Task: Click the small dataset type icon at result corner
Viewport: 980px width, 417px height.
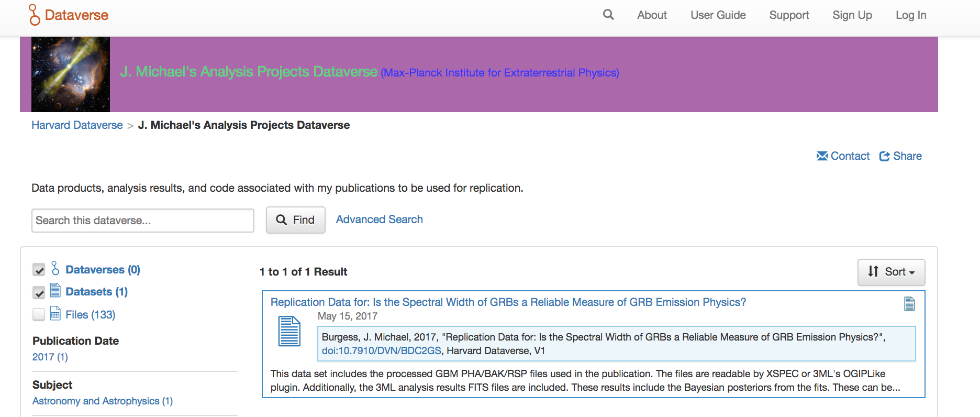Action: [909, 304]
